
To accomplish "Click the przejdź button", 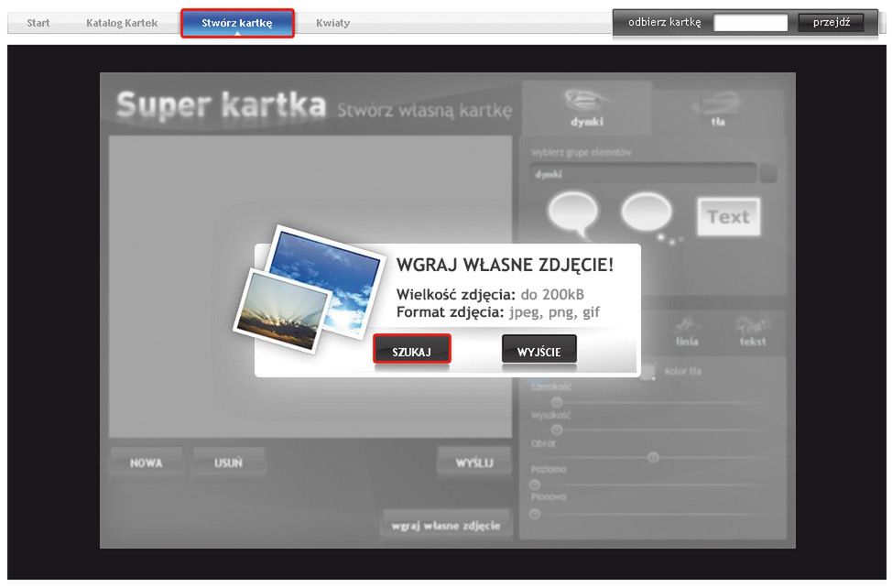I will point(832,22).
